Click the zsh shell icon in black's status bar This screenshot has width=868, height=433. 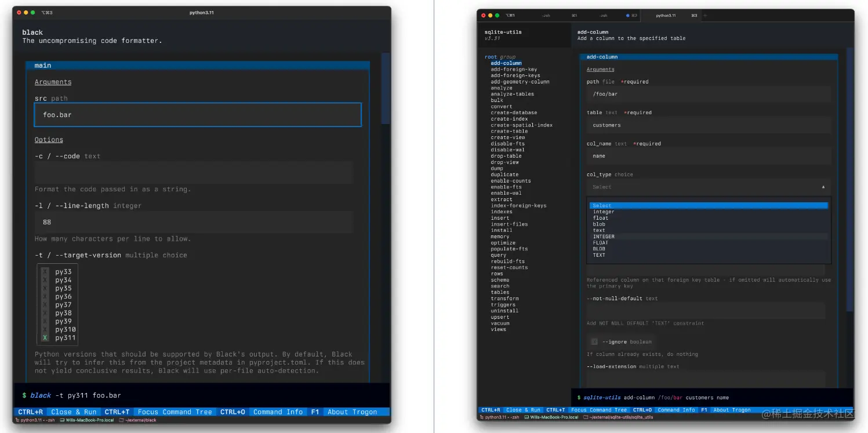pos(16,420)
